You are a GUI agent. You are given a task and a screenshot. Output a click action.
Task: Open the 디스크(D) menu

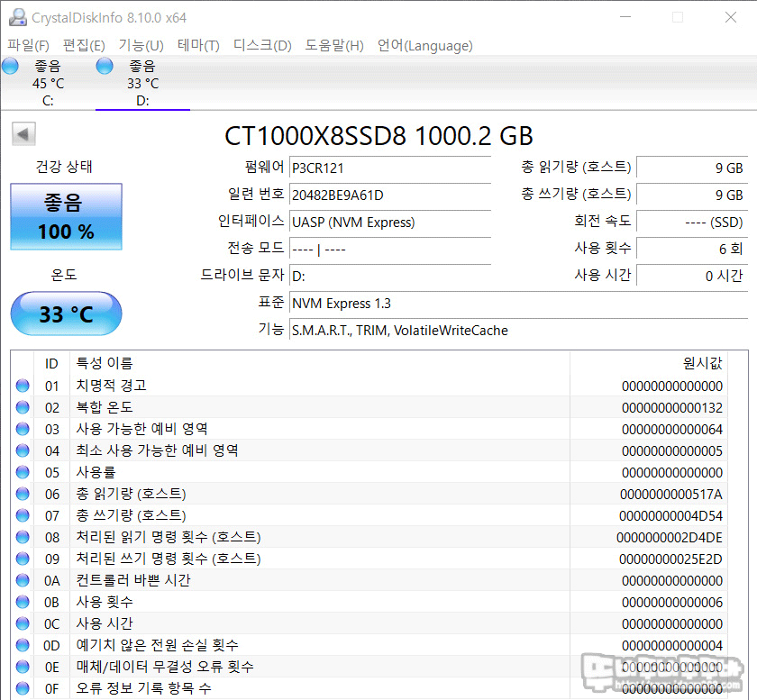(262, 45)
